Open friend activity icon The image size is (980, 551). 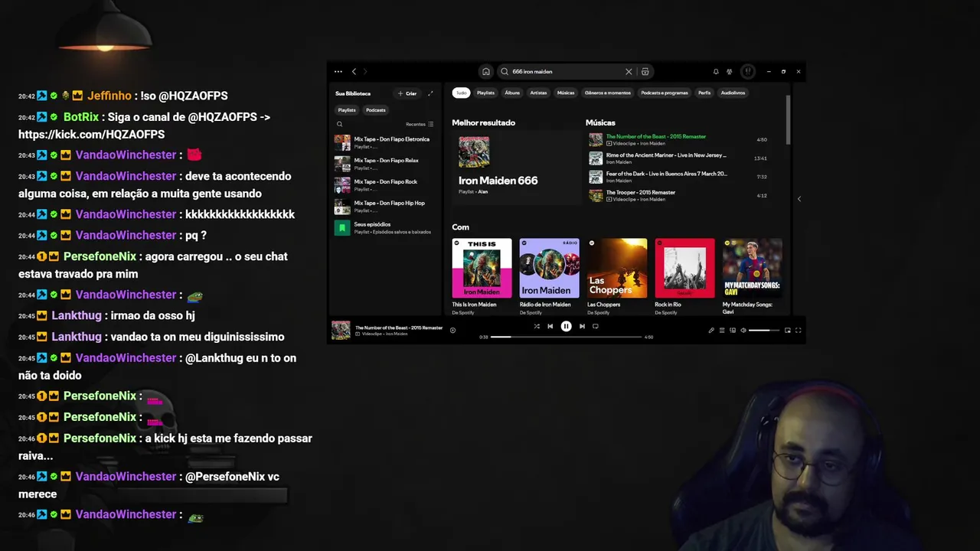(730, 71)
